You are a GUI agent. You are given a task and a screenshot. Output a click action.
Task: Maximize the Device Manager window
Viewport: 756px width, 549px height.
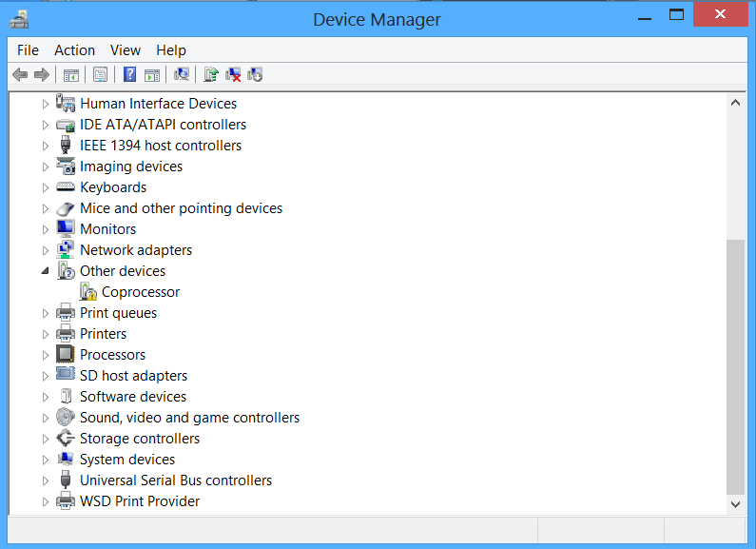coord(676,14)
